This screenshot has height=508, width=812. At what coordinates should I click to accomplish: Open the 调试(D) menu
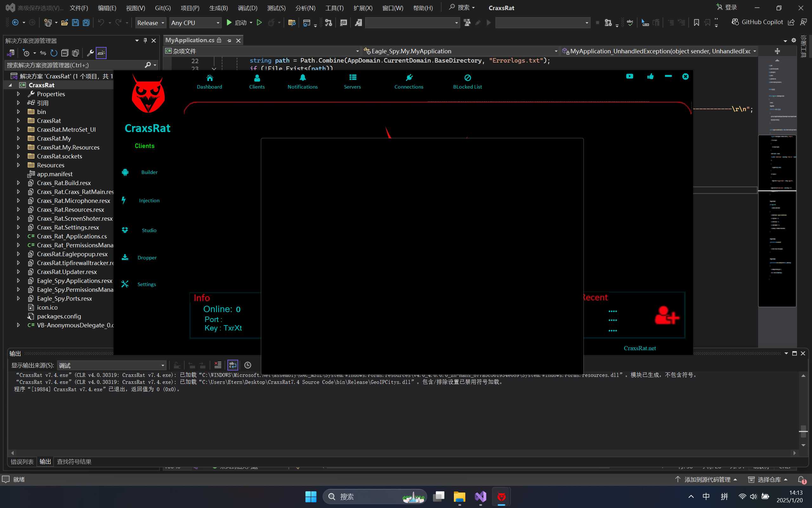tap(248, 8)
